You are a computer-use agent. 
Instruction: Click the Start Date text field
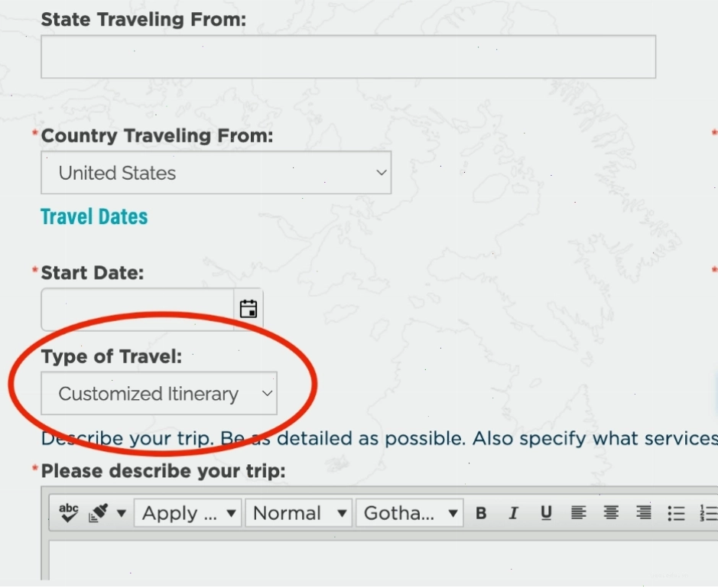(138, 310)
